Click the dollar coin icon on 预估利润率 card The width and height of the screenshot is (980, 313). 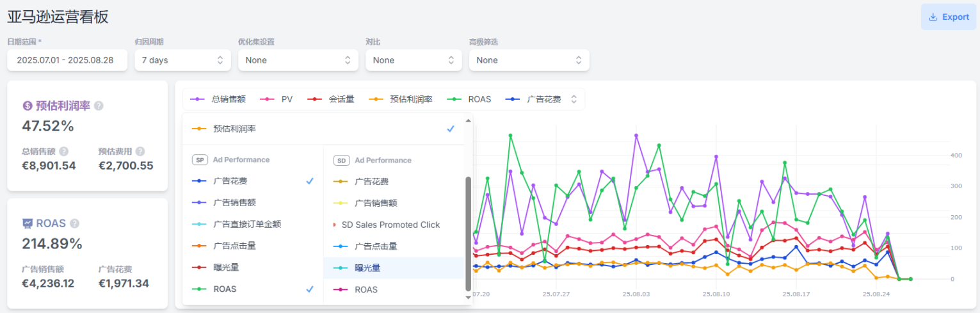point(28,106)
